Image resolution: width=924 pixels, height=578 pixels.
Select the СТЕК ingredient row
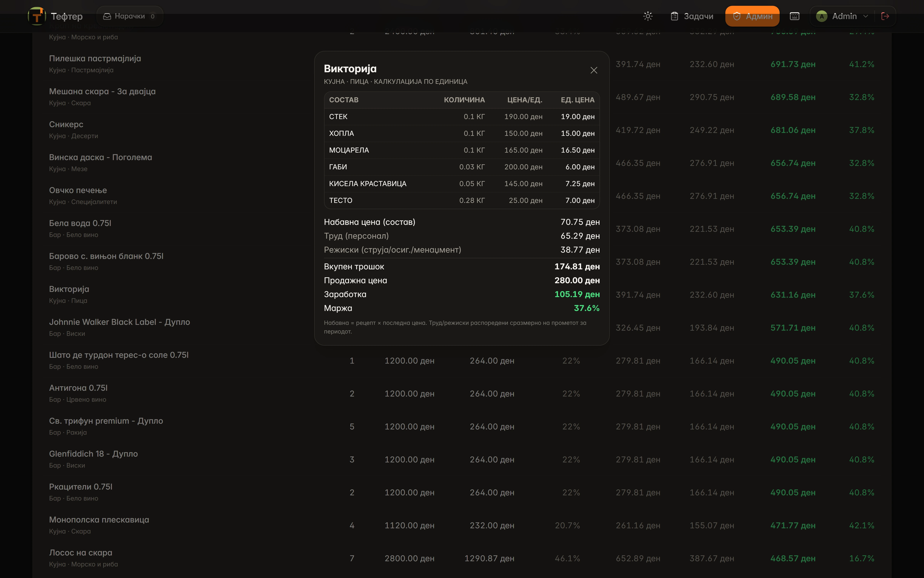(462, 117)
